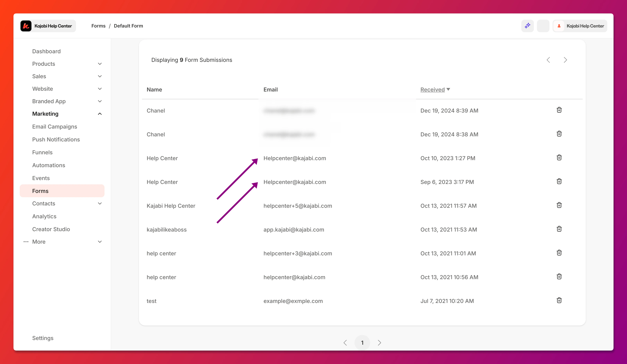Click the blank square button beside the sparkle icon

(x=543, y=26)
